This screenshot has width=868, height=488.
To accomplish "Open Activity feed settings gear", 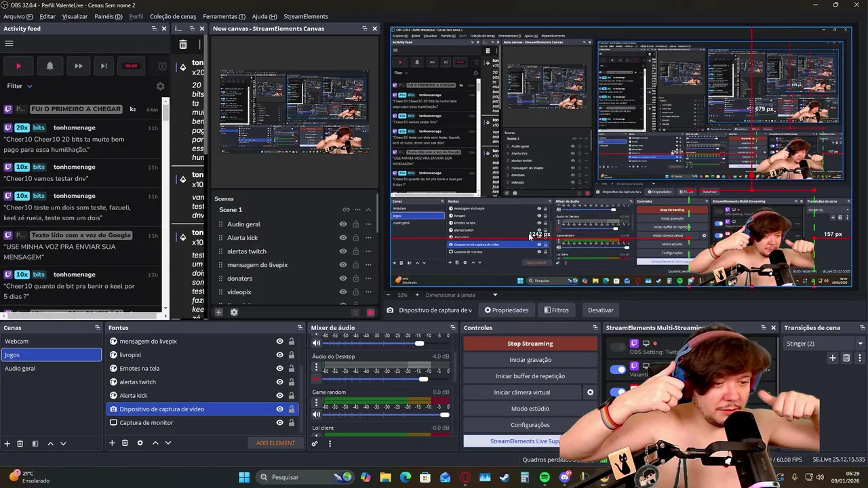I will pyautogui.click(x=160, y=86).
